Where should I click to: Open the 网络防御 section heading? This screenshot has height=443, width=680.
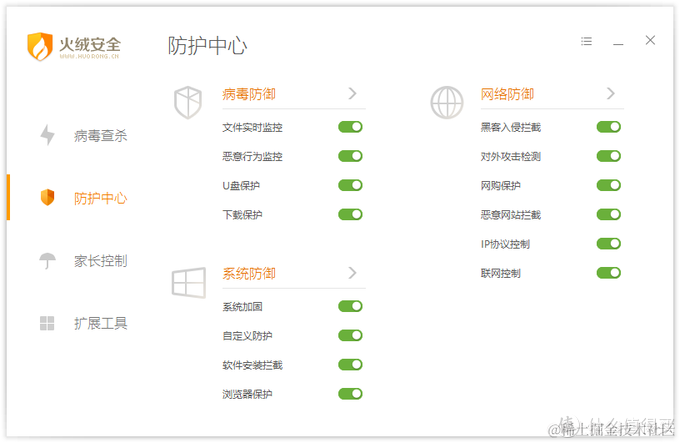507,94
